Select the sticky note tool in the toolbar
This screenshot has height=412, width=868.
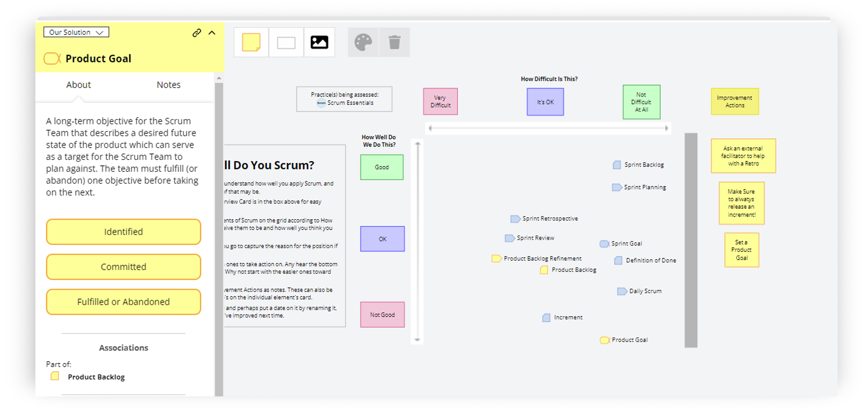pos(251,42)
